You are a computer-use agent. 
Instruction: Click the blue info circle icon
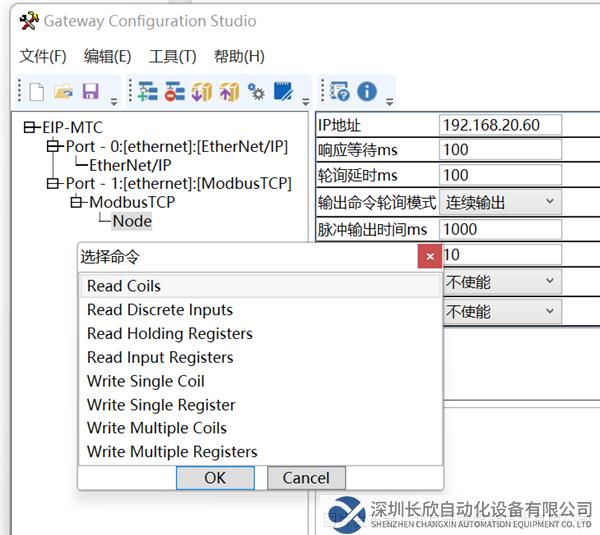pos(367,92)
